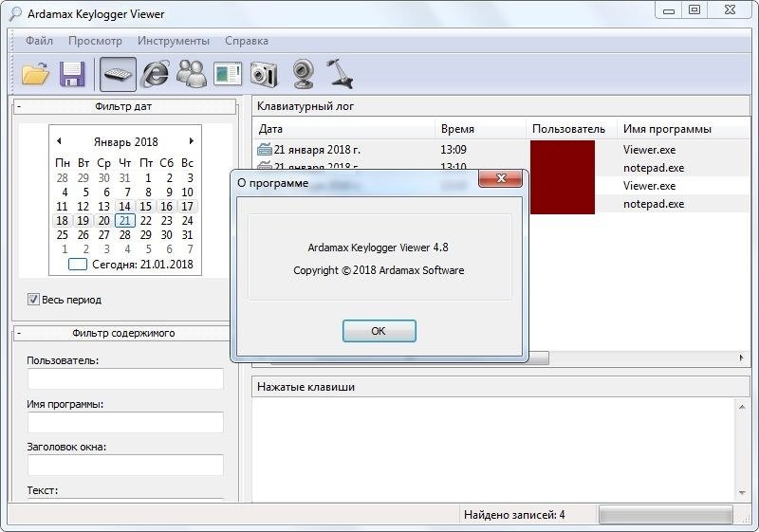Image resolution: width=759 pixels, height=532 pixels.
Task: Minimize the Ardamax Keylogger Viewer window
Action: [x=669, y=9]
